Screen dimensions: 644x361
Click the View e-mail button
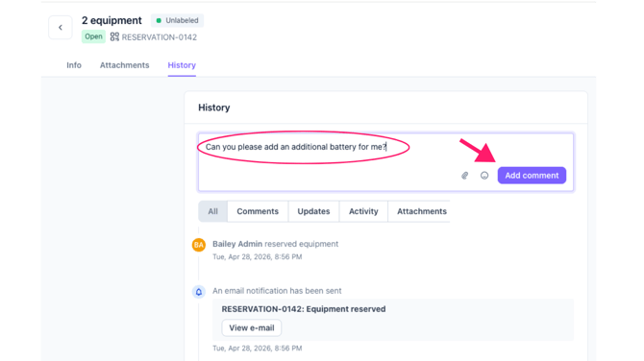click(252, 327)
